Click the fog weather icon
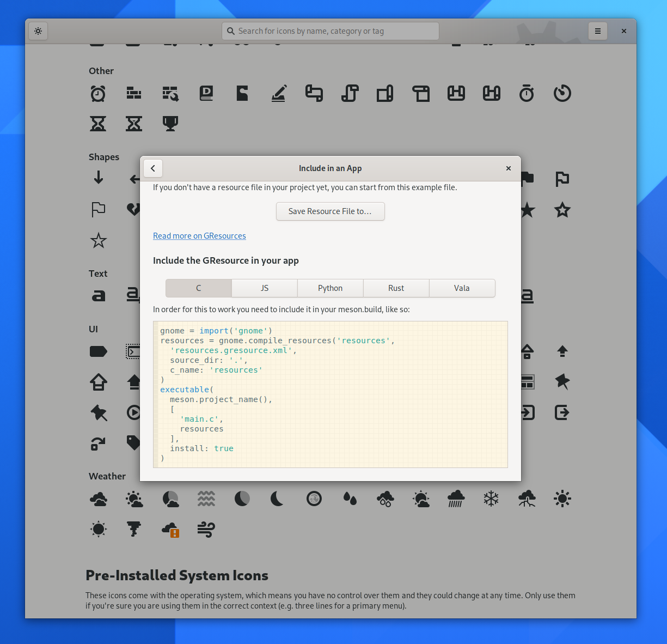The width and height of the screenshot is (667, 644). click(206, 499)
